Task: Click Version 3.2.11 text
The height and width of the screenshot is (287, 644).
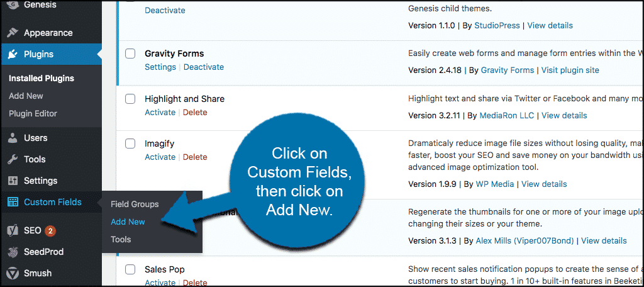Action: click(434, 116)
